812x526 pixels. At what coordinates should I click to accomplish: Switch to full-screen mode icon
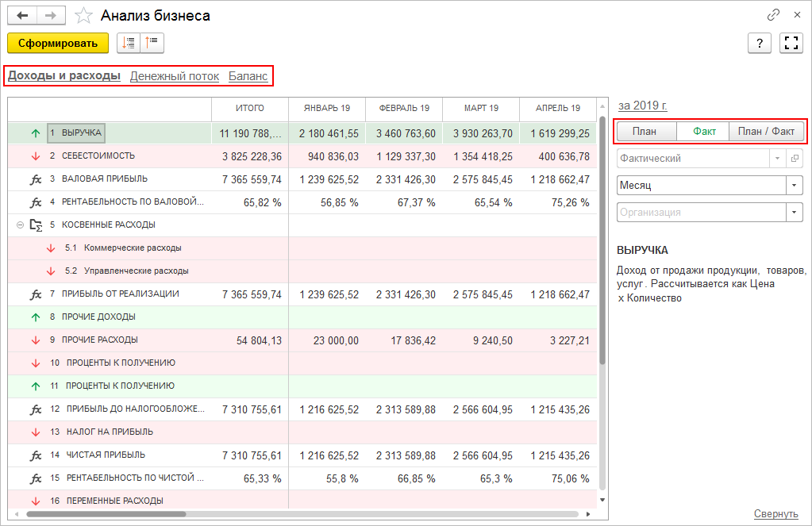[791, 43]
